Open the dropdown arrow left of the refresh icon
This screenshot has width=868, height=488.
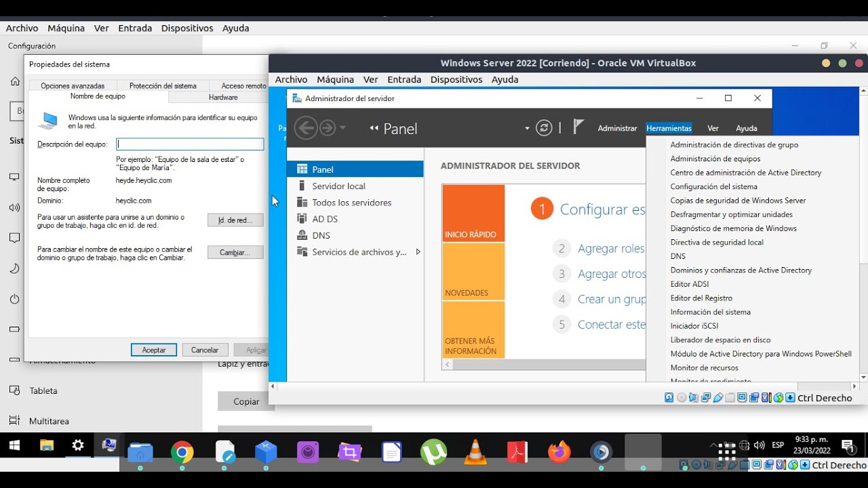pos(527,127)
